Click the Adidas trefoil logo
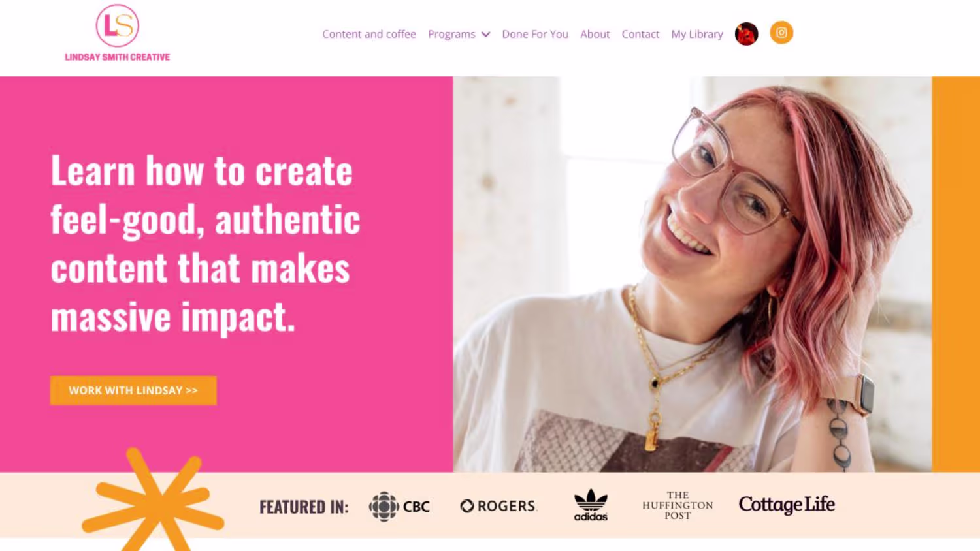 tap(591, 505)
